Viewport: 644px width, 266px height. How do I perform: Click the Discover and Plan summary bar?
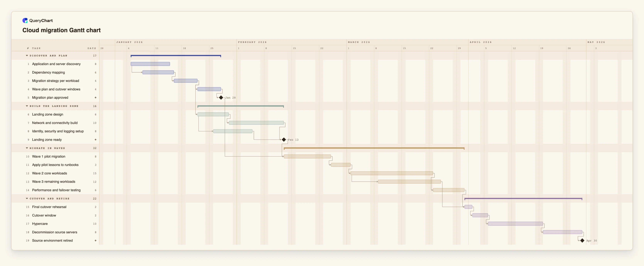(x=176, y=56)
